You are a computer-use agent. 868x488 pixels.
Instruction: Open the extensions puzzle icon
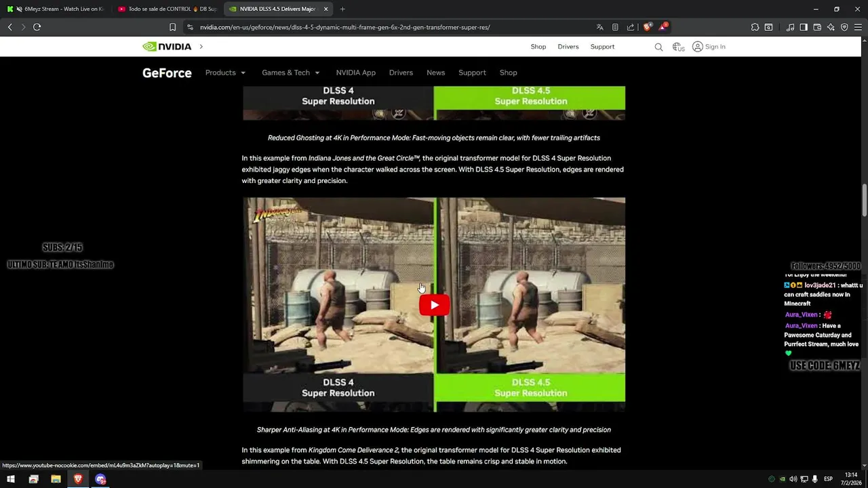755,27
